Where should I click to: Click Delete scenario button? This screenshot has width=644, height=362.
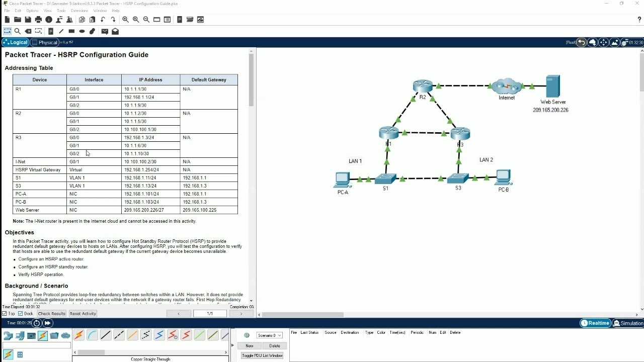tap(275, 346)
